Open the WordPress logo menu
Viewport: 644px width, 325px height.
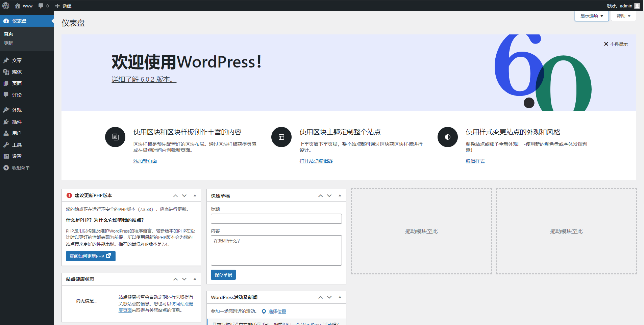click(x=6, y=6)
